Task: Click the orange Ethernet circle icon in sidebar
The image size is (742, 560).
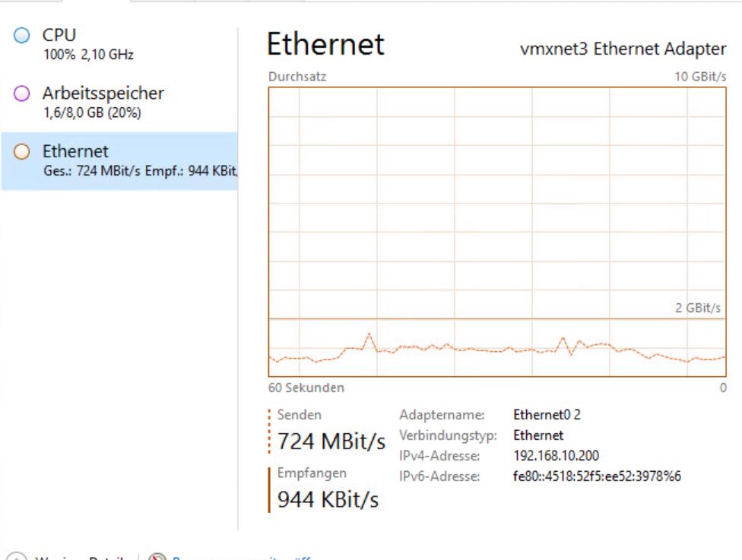Action: click(x=23, y=152)
